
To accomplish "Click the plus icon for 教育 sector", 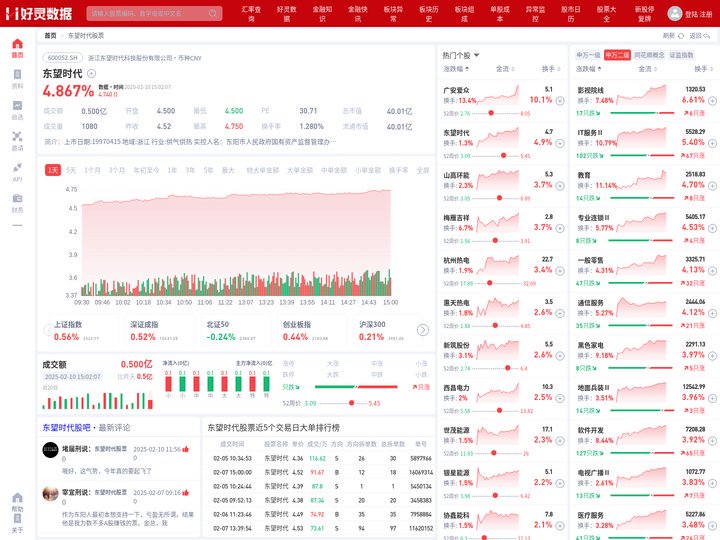I will (x=712, y=186).
